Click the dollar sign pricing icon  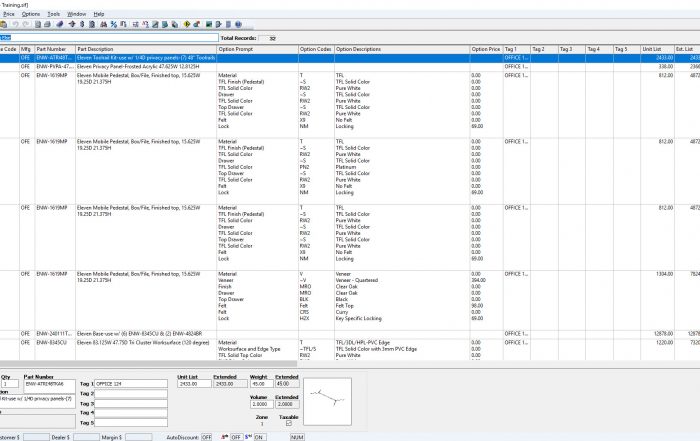[x=82, y=24]
